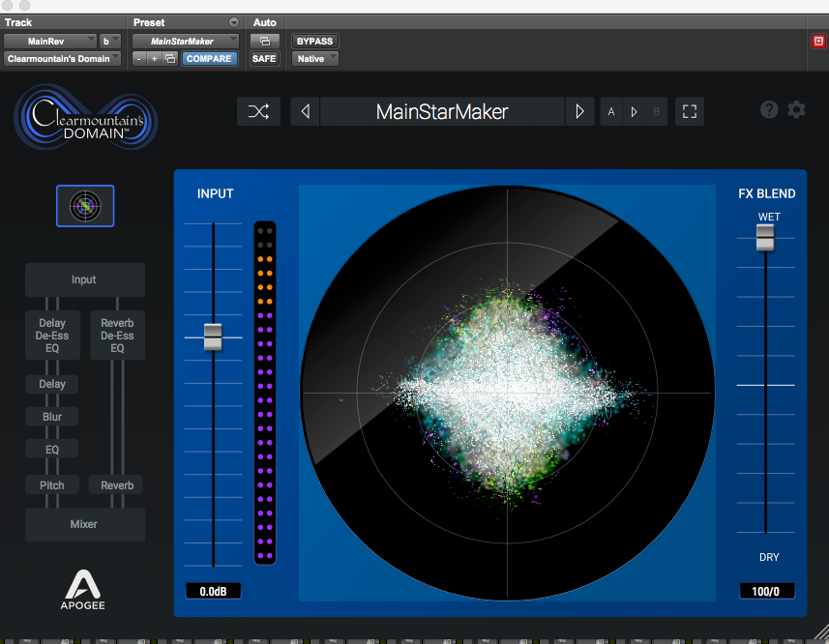Select the previous preset with minus button

point(139,59)
